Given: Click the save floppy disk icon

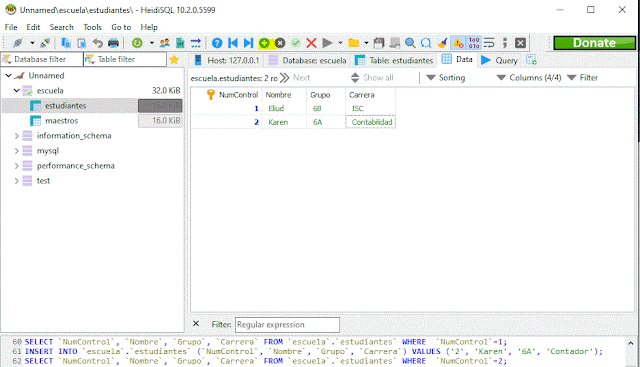Looking at the screenshot, I should click(379, 43).
